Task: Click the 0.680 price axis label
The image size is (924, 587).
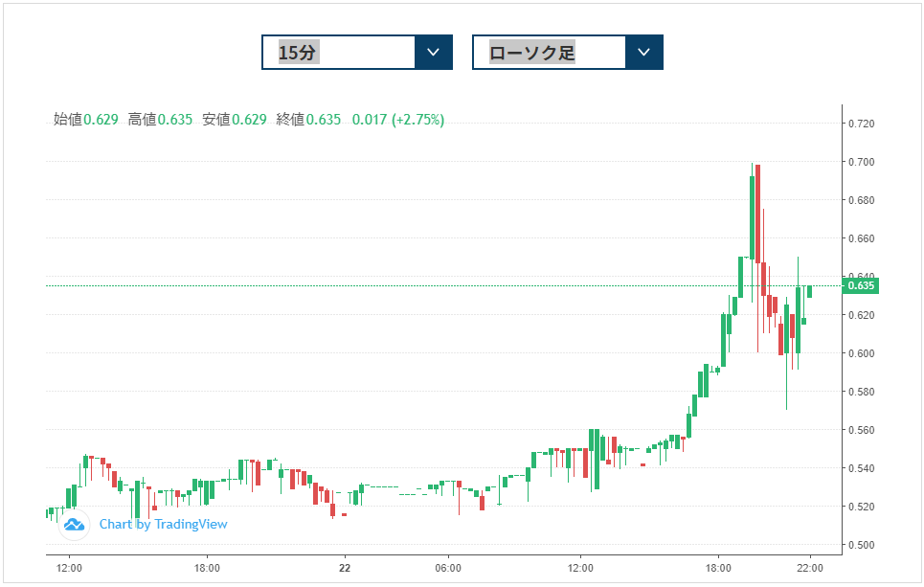Action: point(861,200)
